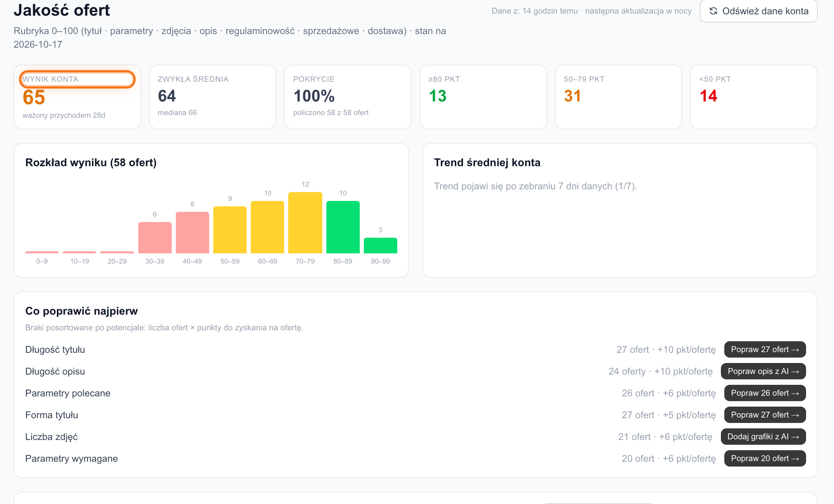Screen dimensions: 834x504
Task: Click the 50–79 PKT card showing 31
Action: click(x=618, y=97)
